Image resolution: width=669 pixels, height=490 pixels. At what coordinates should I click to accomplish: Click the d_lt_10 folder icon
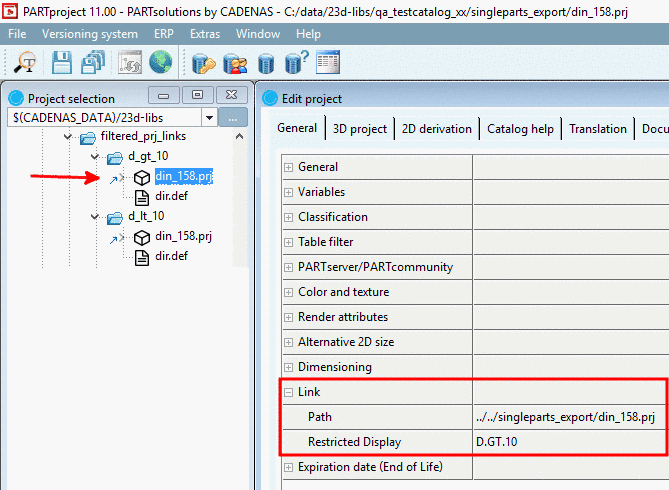click(115, 218)
